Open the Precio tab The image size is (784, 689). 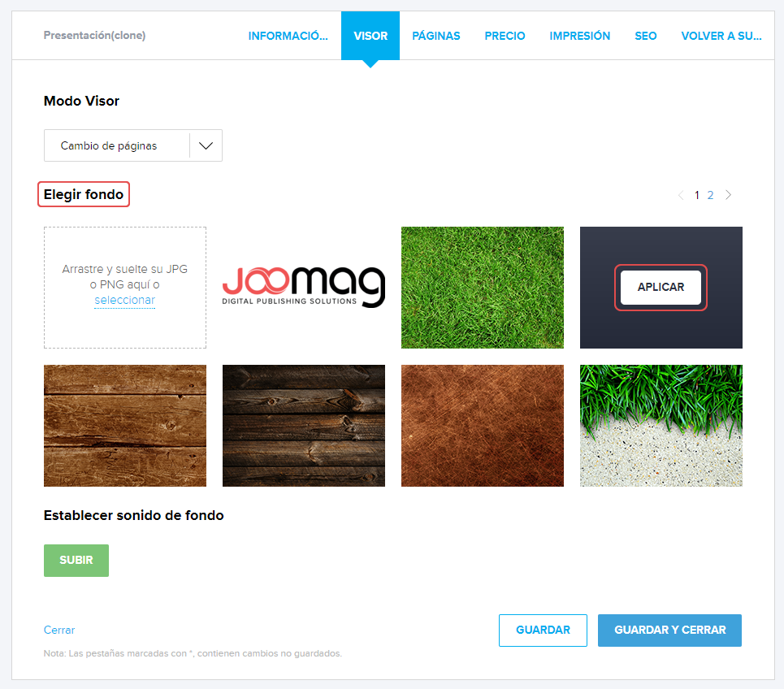(505, 36)
